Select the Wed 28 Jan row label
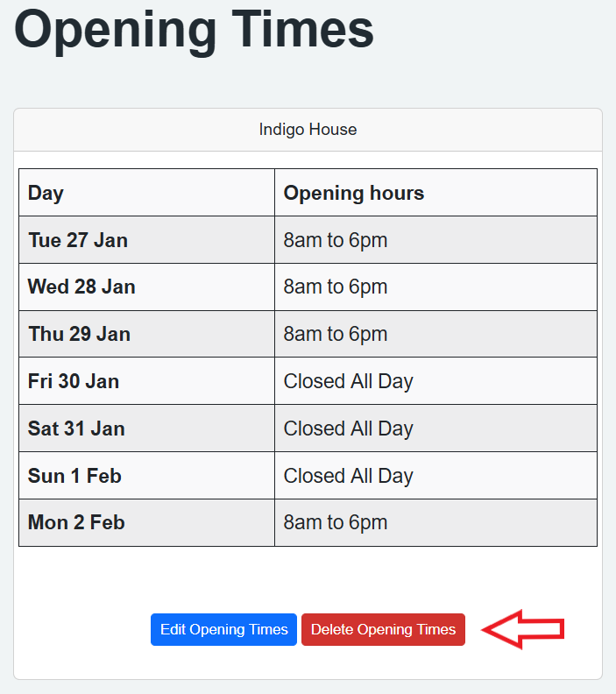The height and width of the screenshot is (694, 616). tap(81, 287)
